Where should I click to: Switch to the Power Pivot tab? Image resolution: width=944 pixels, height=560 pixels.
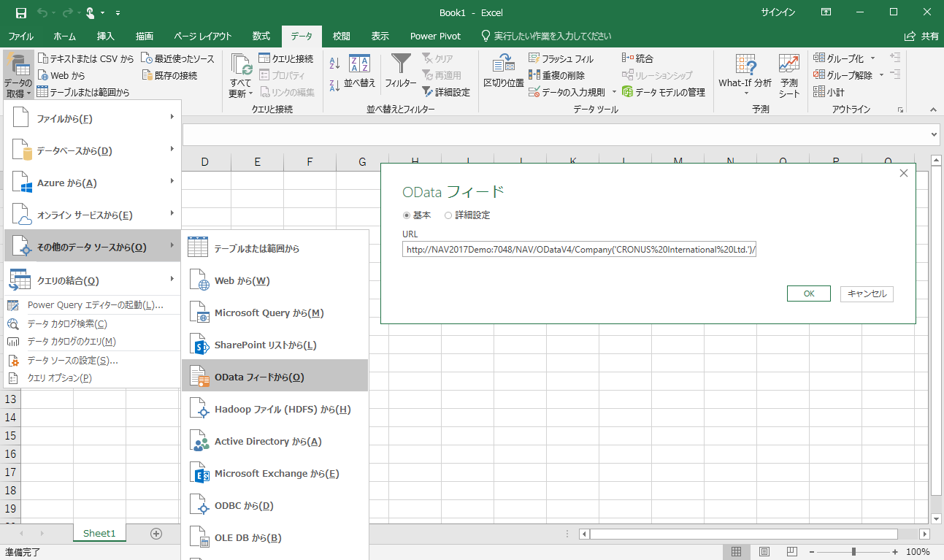click(434, 36)
